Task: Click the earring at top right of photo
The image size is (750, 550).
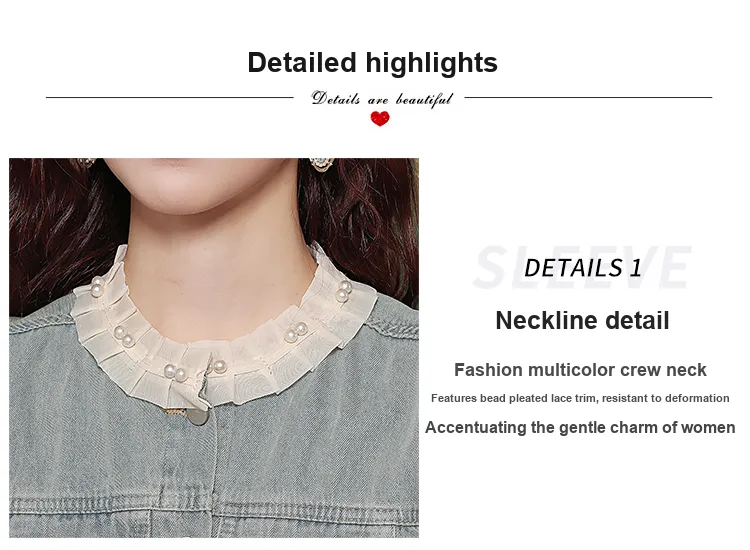Action: point(320,165)
